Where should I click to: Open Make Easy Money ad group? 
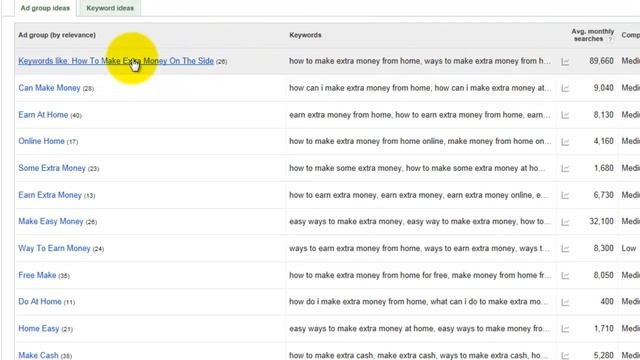[x=51, y=221]
